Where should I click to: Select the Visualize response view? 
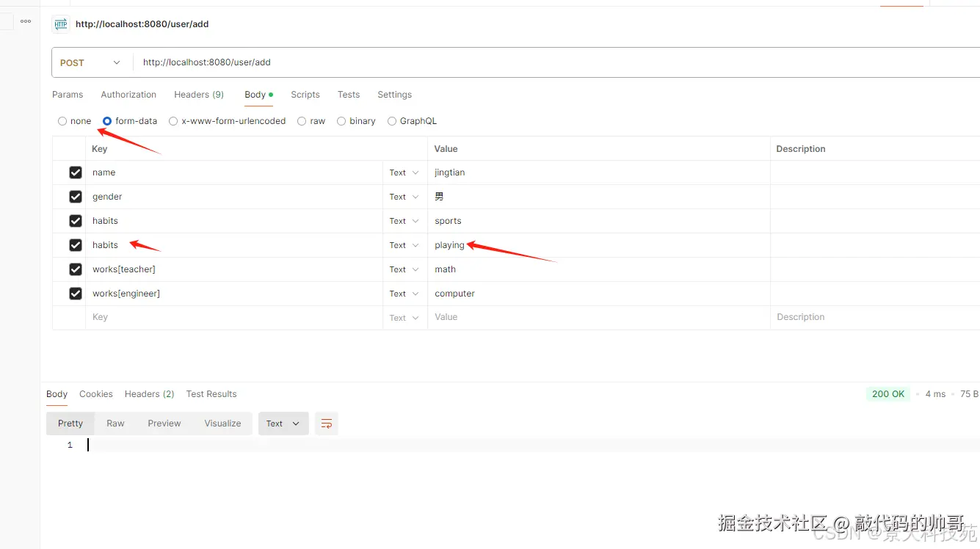point(222,423)
